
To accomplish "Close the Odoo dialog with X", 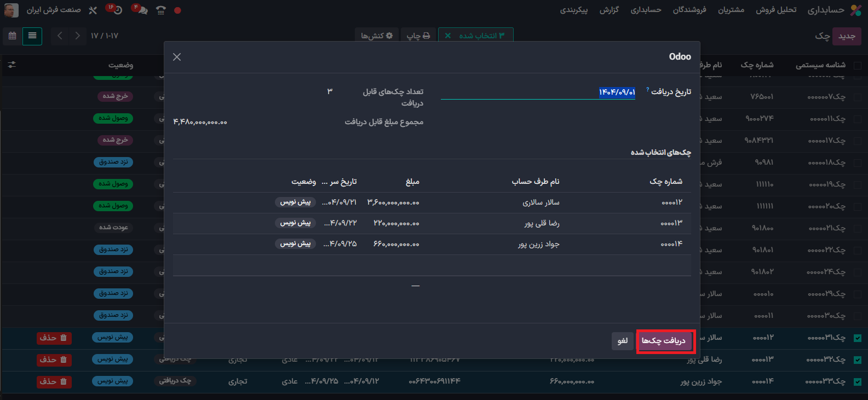I will click(x=177, y=57).
